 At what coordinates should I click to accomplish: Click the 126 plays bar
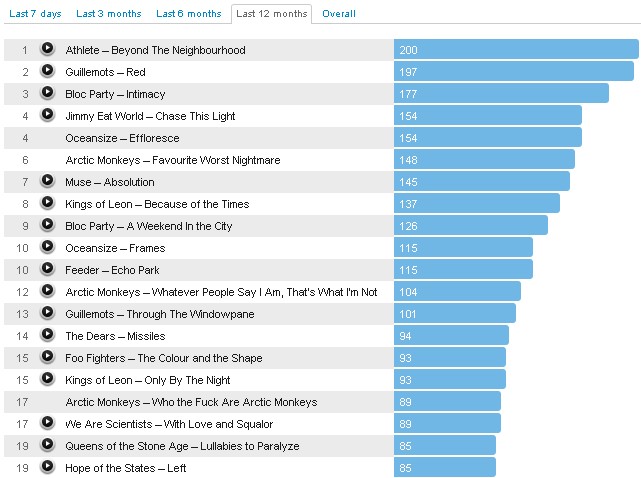pyautogui.click(x=471, y=226)
